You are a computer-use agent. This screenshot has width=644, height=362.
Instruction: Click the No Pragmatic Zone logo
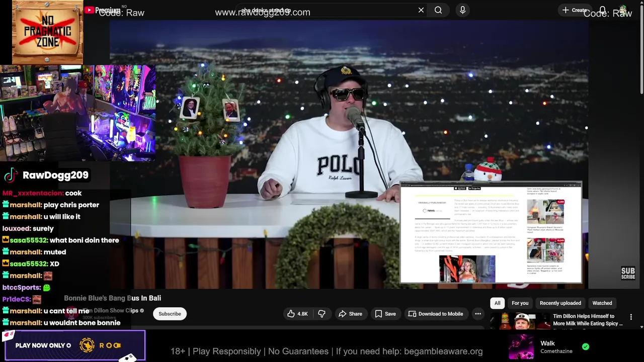click(x=47, y=32)
